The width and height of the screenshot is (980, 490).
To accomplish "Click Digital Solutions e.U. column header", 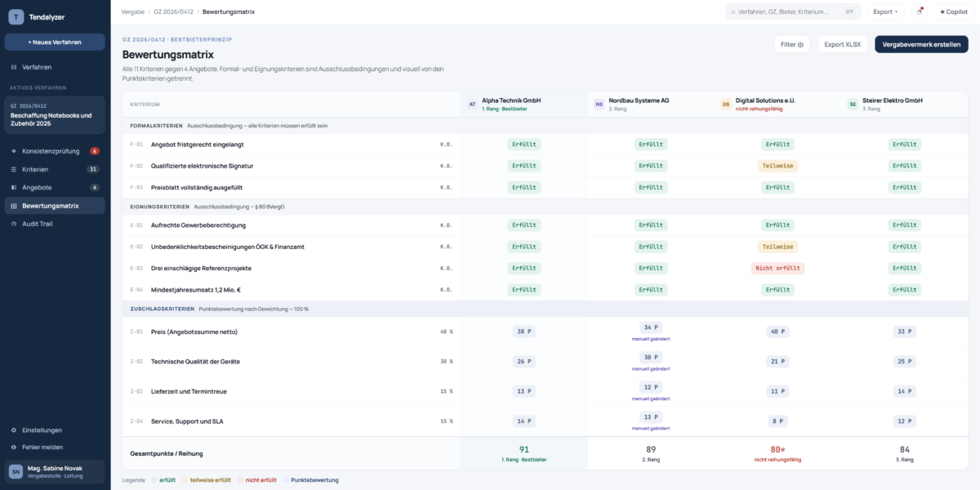I will point(777,105).
